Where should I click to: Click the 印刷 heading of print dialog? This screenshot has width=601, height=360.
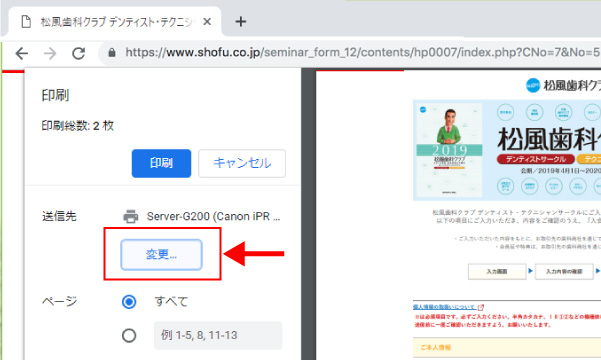click(x=55, y=95)
